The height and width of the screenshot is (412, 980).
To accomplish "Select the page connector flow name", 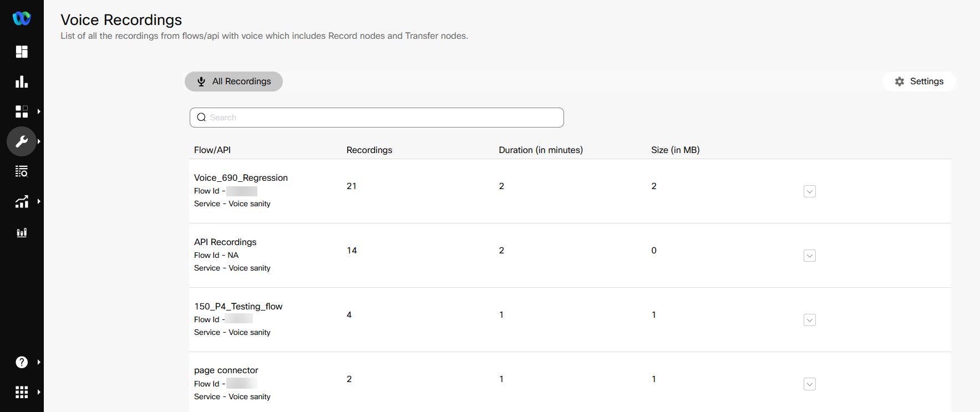I will [x=226, y=370].
